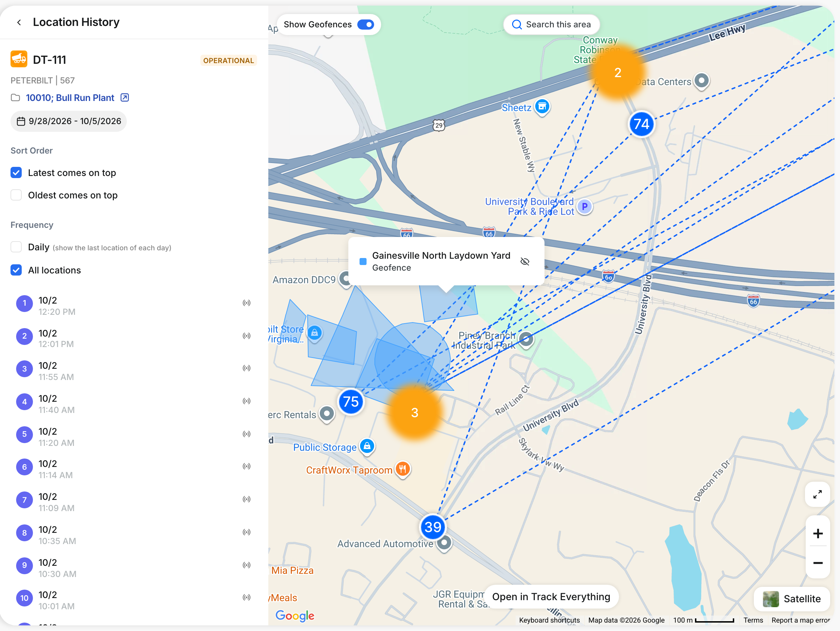
Task: Click the Data Centers map pin
Action: pyautogui.click(x=702, y=81)
